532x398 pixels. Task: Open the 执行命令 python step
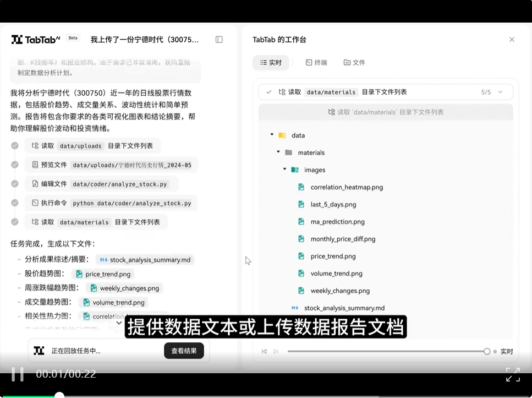click(x=111, y=203)
